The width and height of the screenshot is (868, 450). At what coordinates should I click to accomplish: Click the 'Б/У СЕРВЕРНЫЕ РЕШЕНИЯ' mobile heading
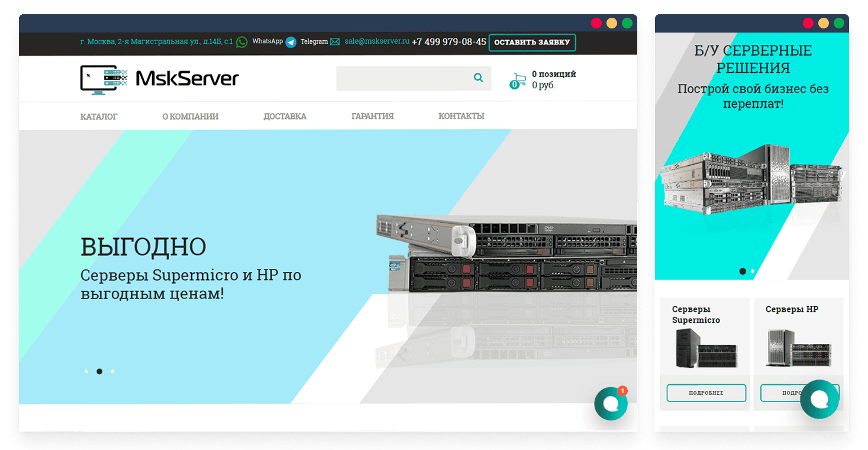click(753, 59)
